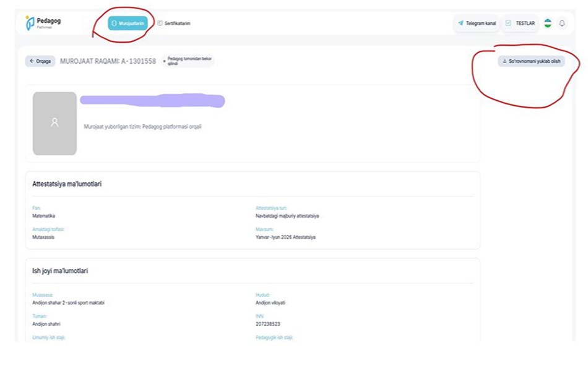Click the 'Pedagog tomonidan bekor qilindi' status badge

pos(188,61)
